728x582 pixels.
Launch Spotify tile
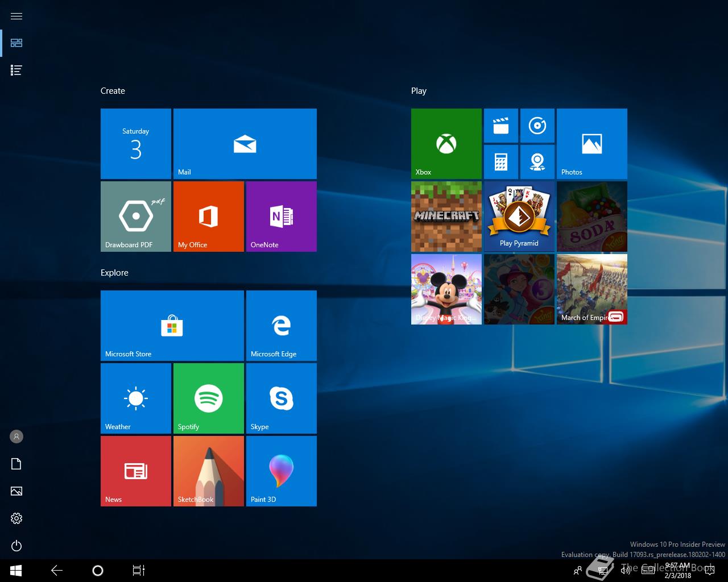tap(209, 398)
